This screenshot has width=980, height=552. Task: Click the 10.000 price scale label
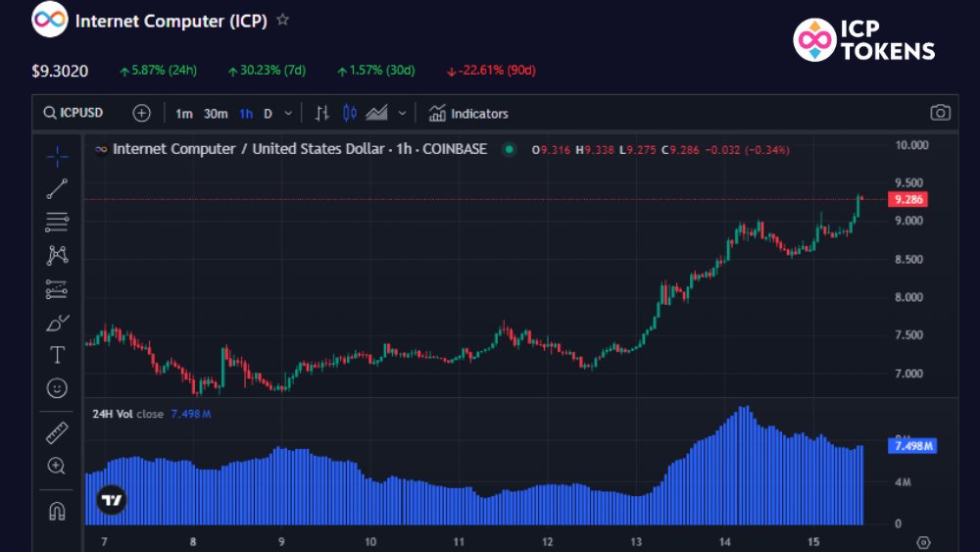coord(911,145)
